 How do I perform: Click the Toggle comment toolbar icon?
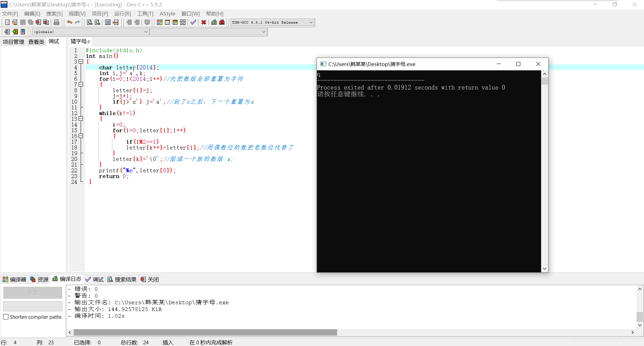click(x=147, y=22)
